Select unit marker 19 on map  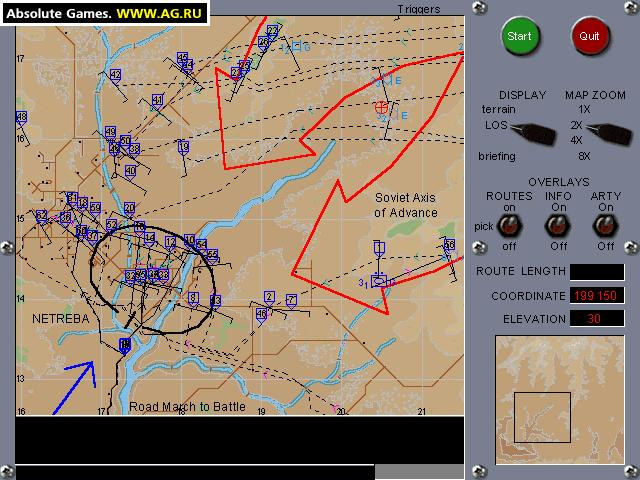pos(184,148)
